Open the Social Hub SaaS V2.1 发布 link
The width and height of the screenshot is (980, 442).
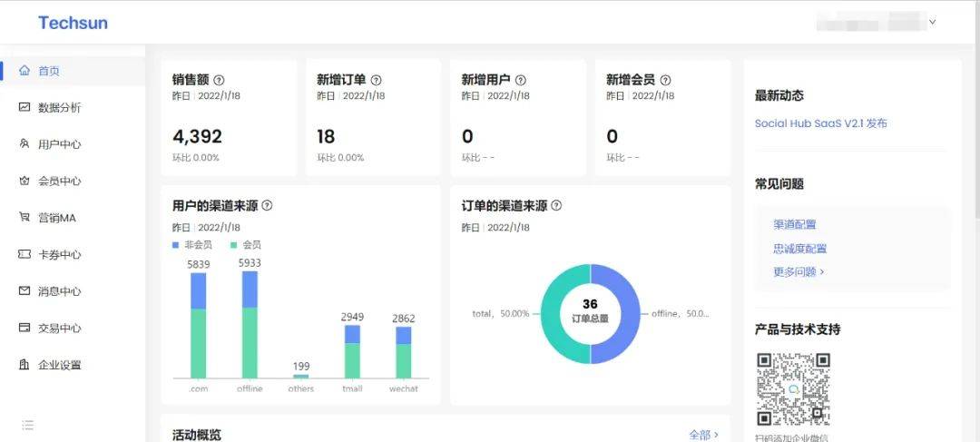tap(820, 123)
